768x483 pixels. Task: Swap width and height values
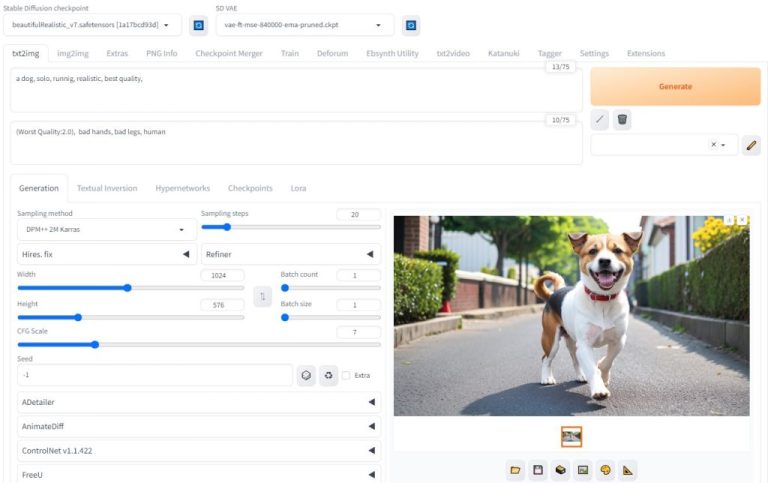coord(262,297)
